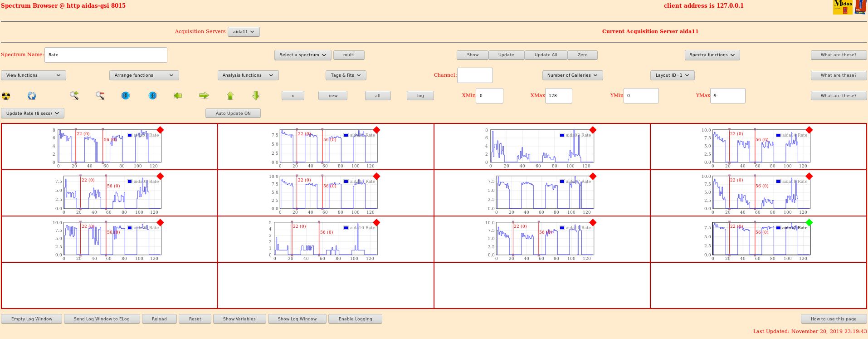
Task: Toggle the green diamond on aida12 Rate
Action: click(x=809, y=222)
